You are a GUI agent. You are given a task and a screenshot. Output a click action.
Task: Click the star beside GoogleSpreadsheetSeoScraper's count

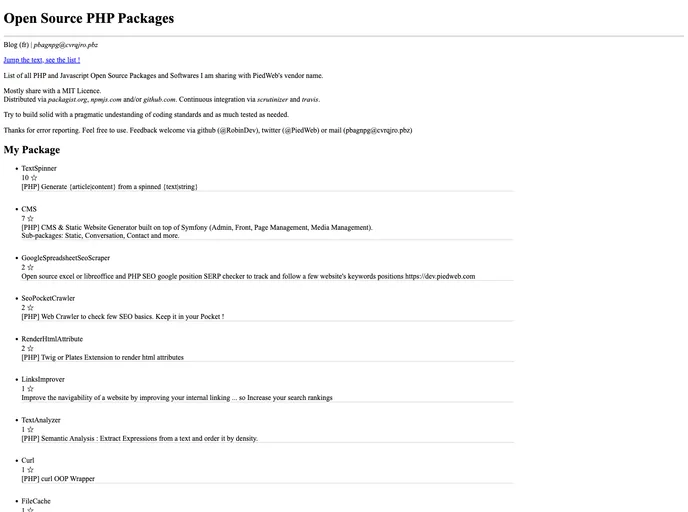29,267
